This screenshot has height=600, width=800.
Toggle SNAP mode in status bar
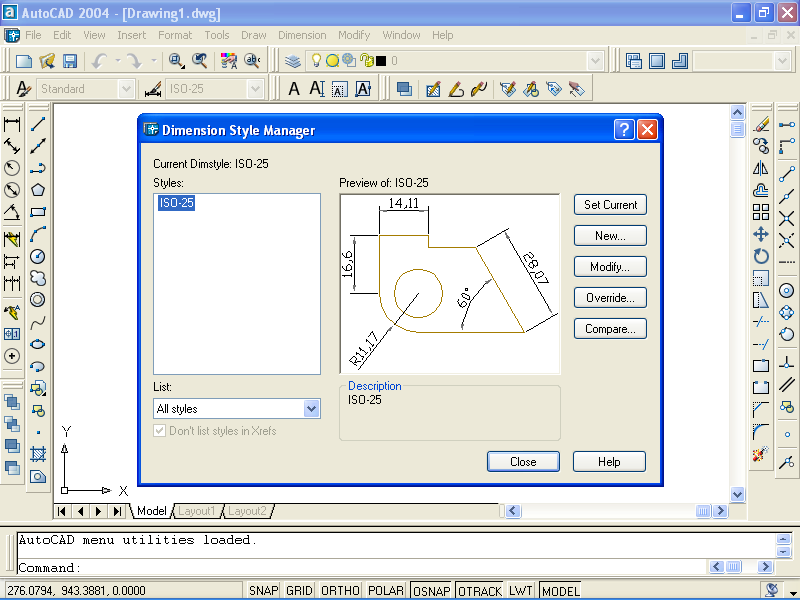263,590
